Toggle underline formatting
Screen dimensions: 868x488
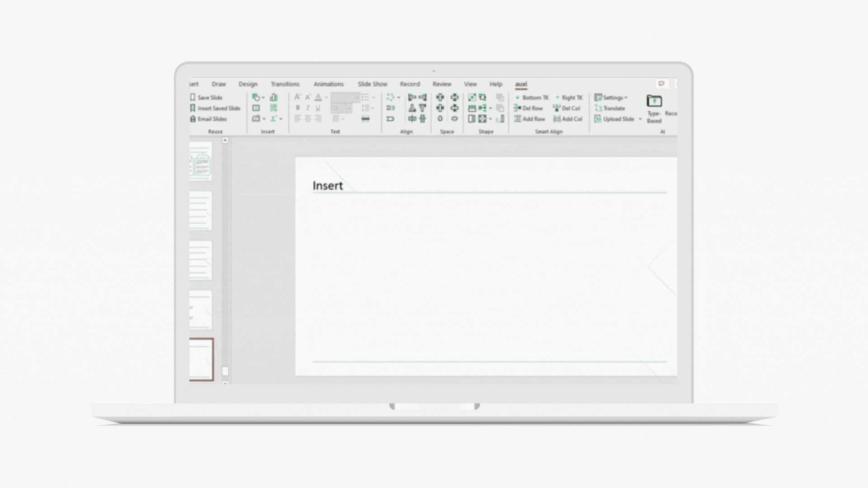[x=318, y=108]
